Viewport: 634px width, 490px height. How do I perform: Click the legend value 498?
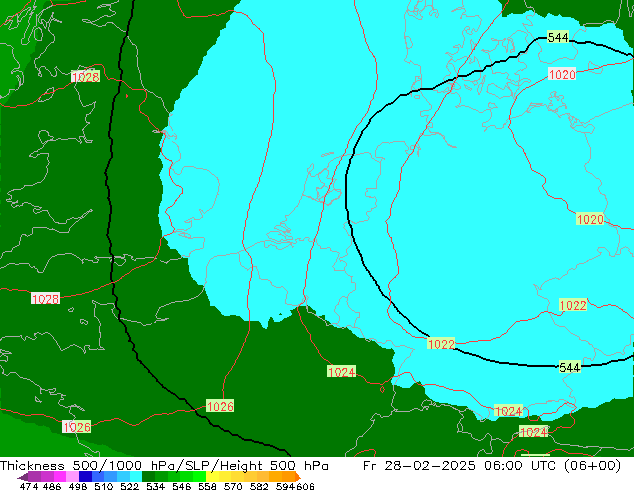pyautogui.click(x=78, y=486)
